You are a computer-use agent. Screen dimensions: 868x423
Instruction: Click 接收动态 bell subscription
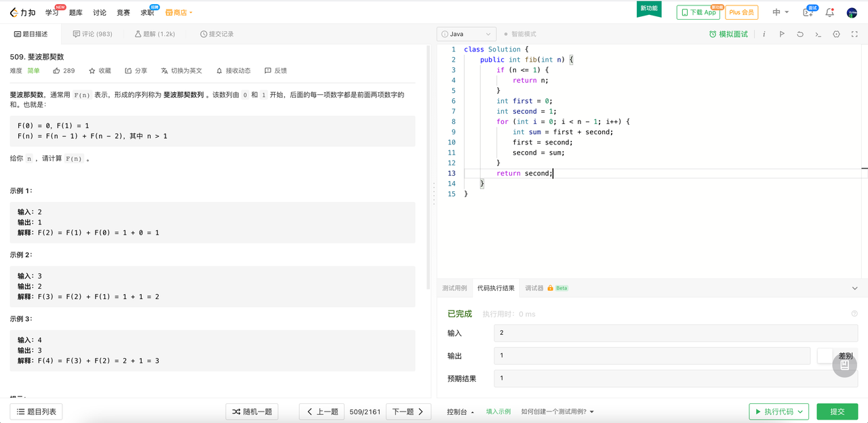point(233,70)
